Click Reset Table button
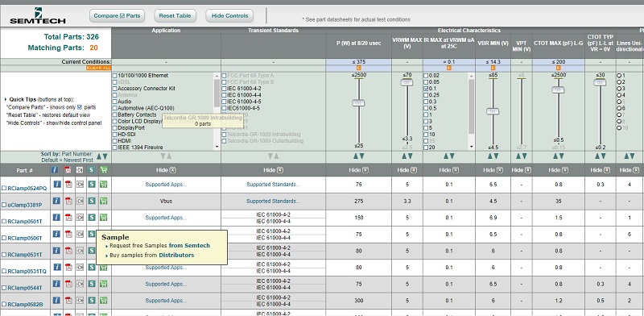 pyautogui.click(x=175, y=16)
